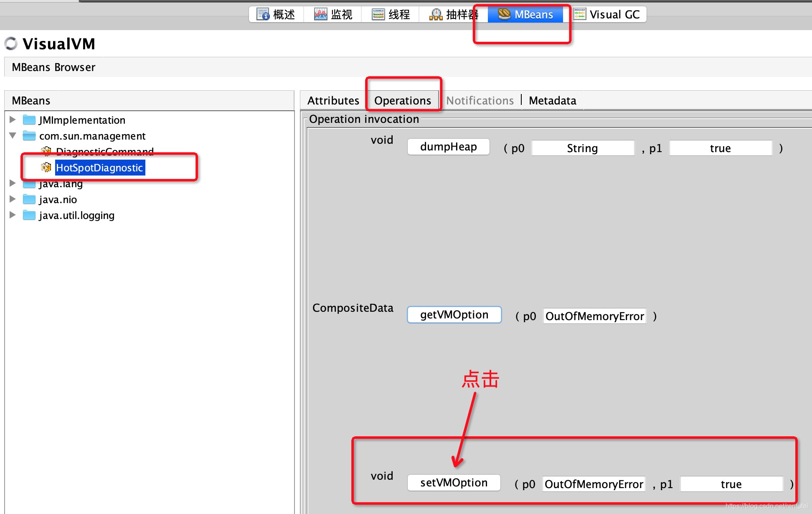The width and height of the screenshot is (812, 514).
Task: Edit dumpHeap p0 String field
Action: coord(583,148)
